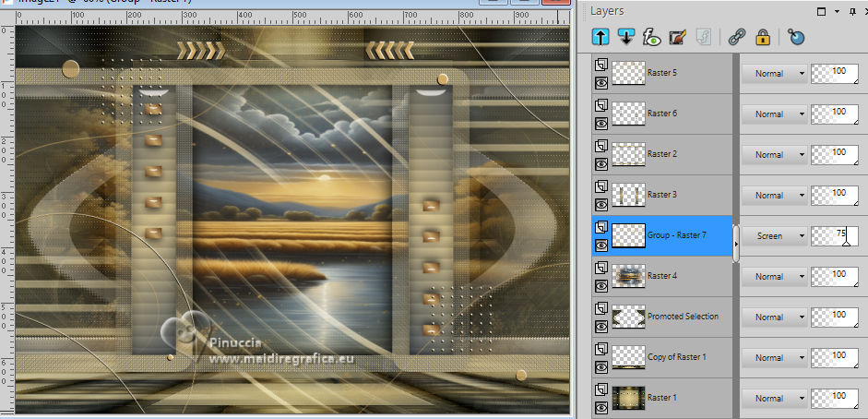Click the padlock lock transparency icon
Image resolution: width=868 pixels, height=419 pixels.
pos(763,38)
